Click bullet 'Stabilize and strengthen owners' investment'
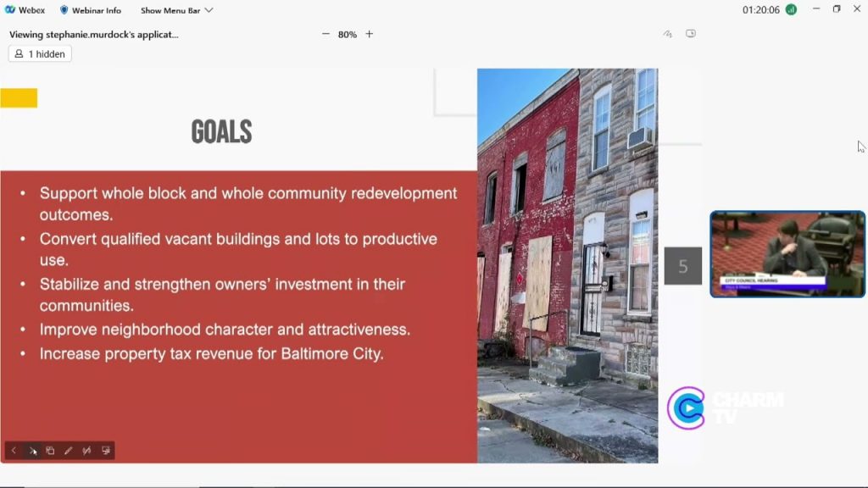 [x=222, y=294]
